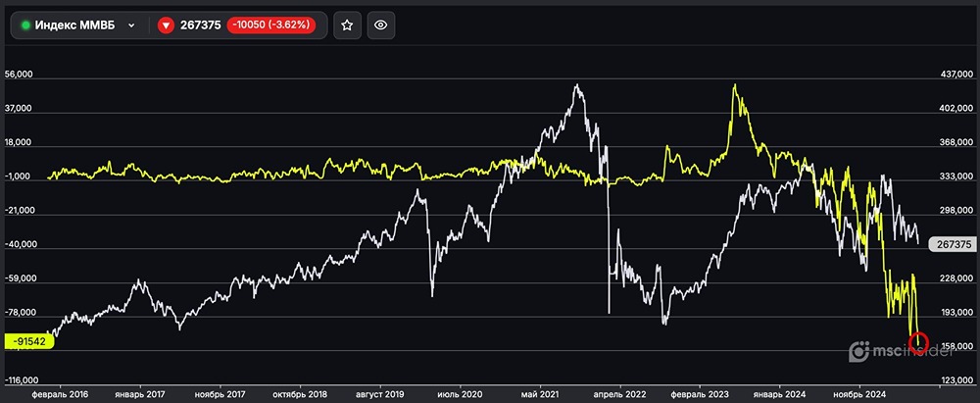Click the red down-arrow trend indicator

coord(166,25)
